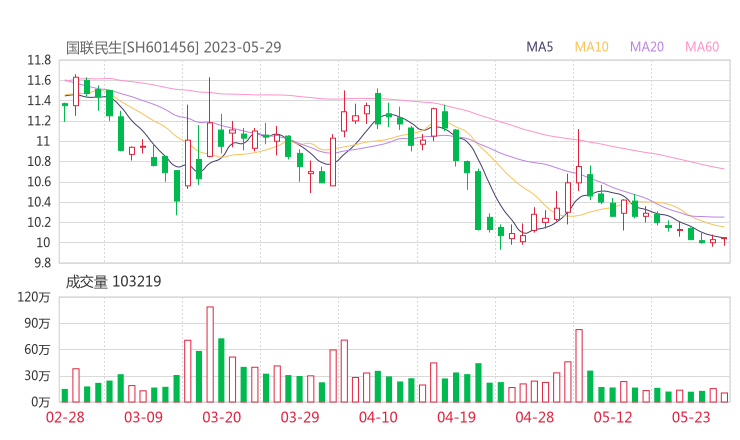
Task: Click the 03-09 date axis label
Action: click(143, 417)
